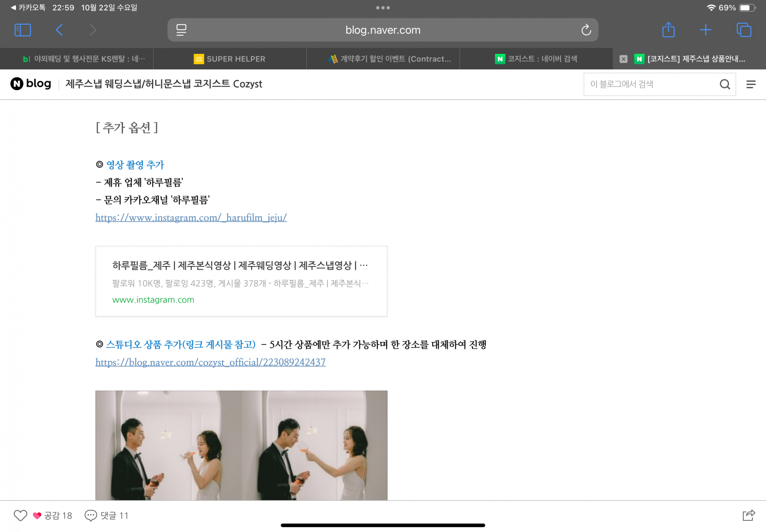Open the blog hamburger menu

click(750, 84)
